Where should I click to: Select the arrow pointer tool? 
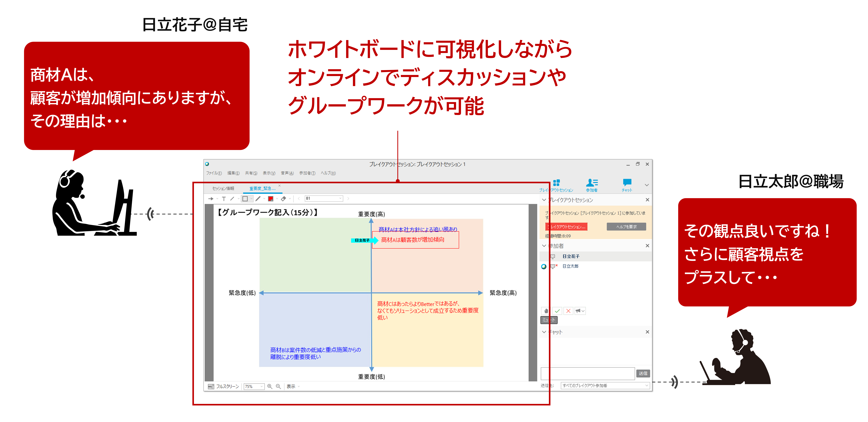point(211,199)
